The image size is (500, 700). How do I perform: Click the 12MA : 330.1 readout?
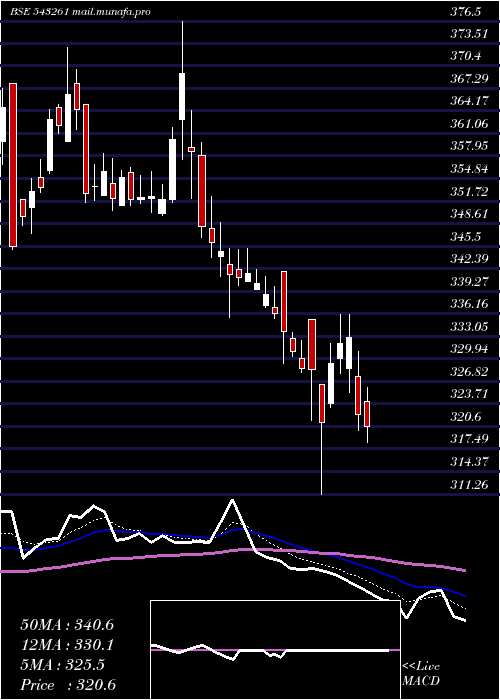(x=67, y=645)
